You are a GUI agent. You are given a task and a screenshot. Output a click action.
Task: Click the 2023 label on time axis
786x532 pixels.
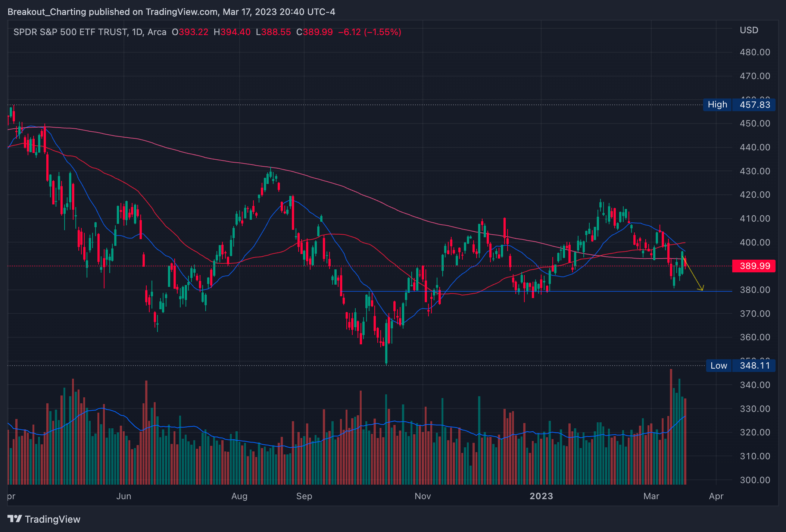(x=541, y=496)
